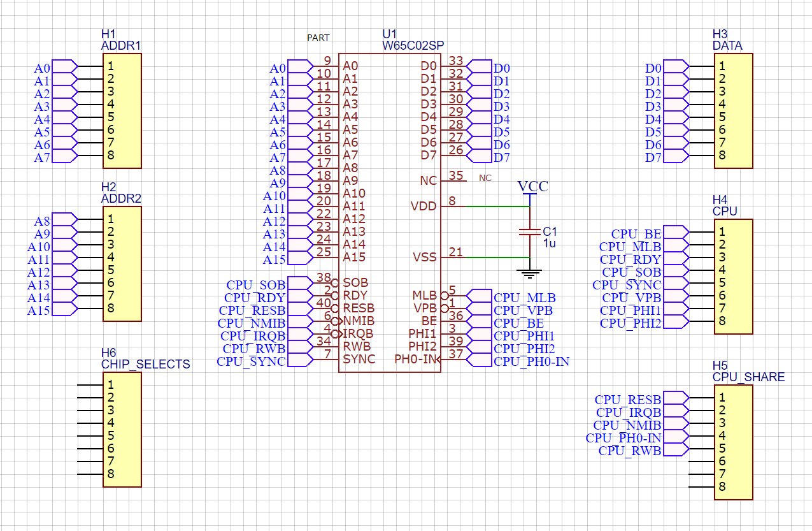Select the CPU_RWB net port on header H5
This screenshot has height=531, width=812.
click(x=676, y=450)
